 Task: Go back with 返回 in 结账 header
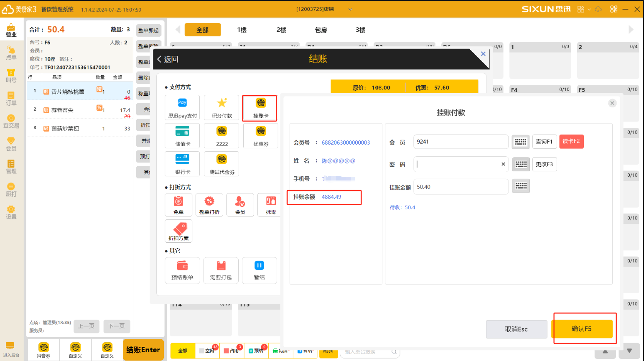coord(168,59)
